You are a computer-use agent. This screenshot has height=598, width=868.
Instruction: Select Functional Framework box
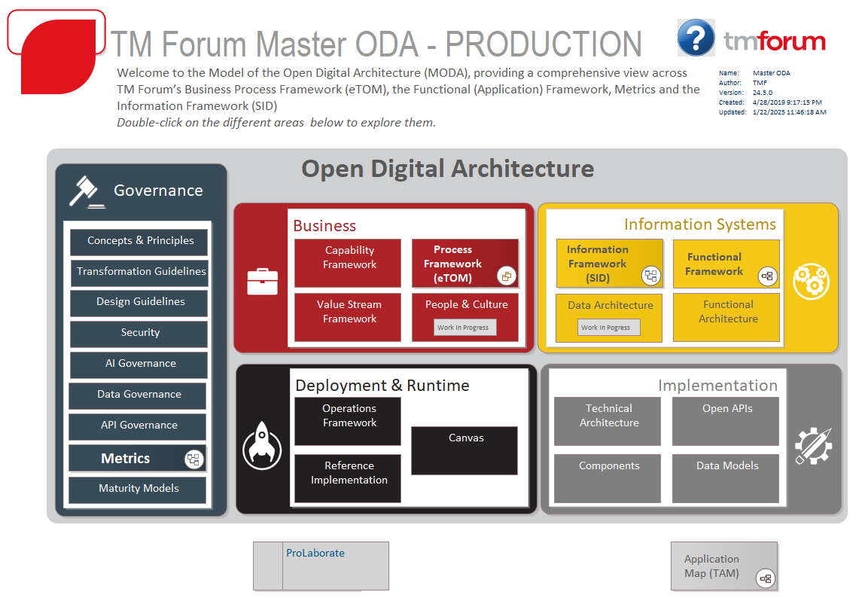pos(726,264)
